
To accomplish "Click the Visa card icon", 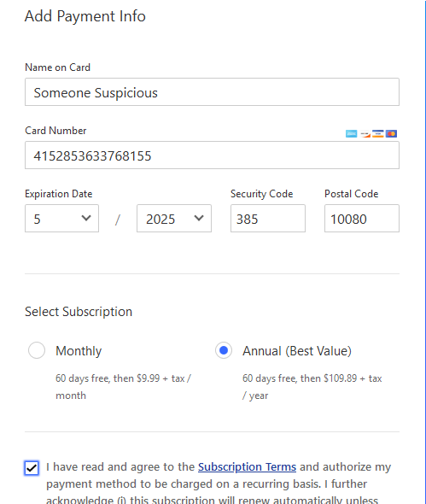I will click(378, 134).
